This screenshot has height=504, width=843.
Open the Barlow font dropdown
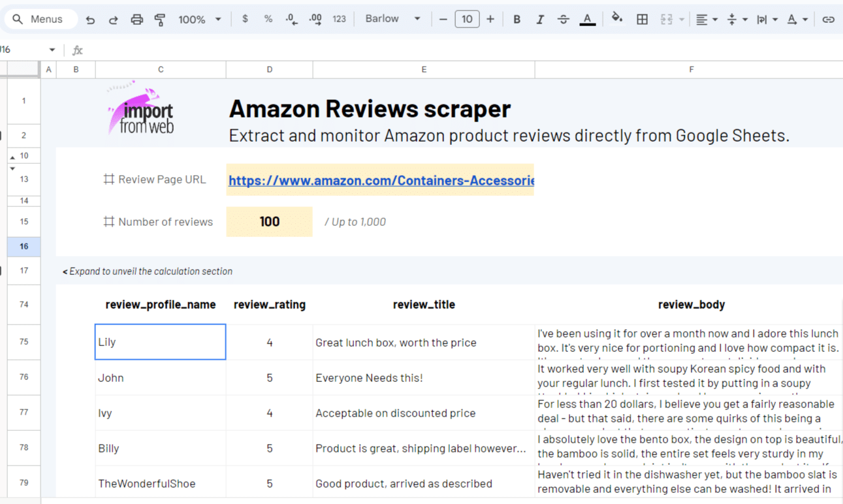[x=392, y=19]
